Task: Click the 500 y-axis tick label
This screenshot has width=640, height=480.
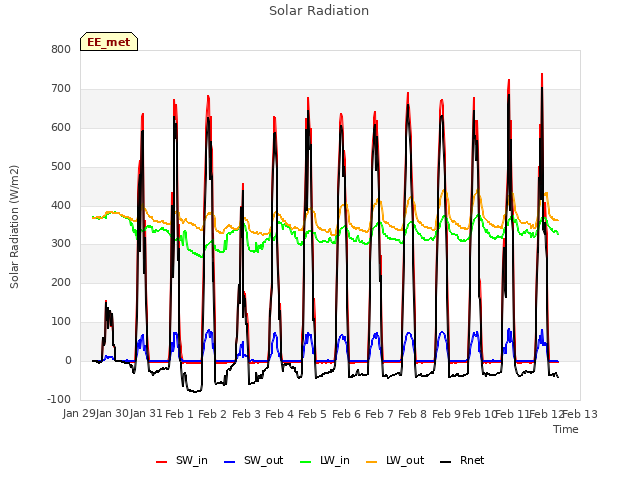Action: tap(61, 167)
